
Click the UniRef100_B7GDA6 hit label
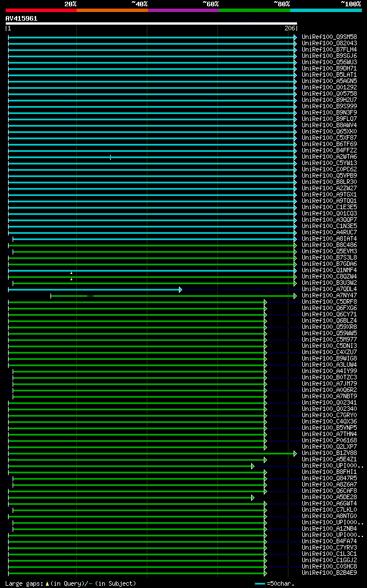[330, 264]
